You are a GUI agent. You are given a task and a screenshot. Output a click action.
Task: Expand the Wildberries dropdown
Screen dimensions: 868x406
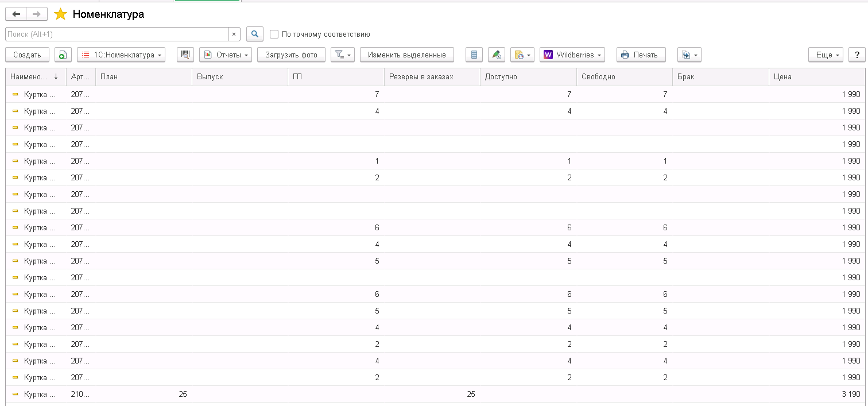pyautogui.click(x=572, y=55)
